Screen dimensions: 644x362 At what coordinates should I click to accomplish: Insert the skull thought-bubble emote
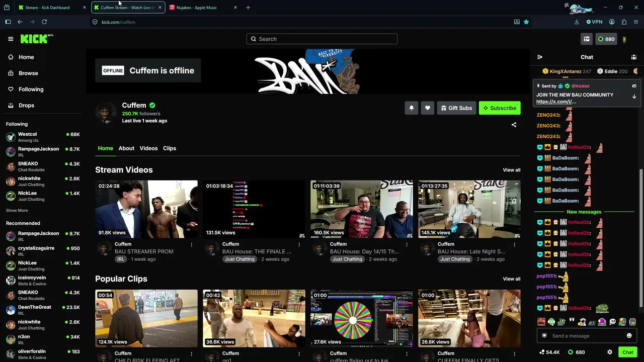pos(612,322)
